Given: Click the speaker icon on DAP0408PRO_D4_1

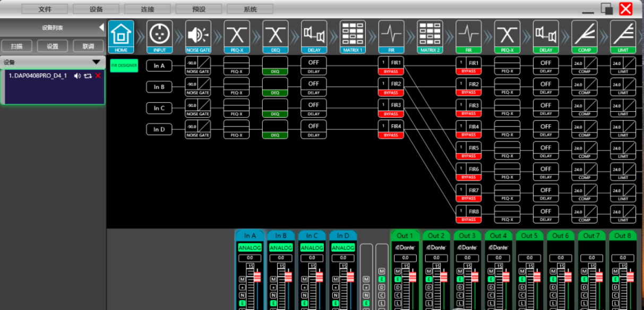Looking at the screenshot, I should (x=78, y=76).
